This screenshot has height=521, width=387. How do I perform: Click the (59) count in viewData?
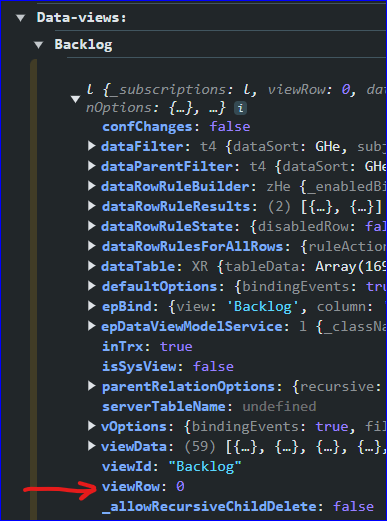click(201, 447)
